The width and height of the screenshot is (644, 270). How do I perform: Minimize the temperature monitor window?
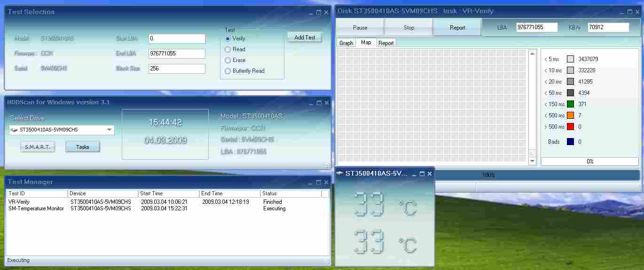pyautogui.click(x=415, y=174)
